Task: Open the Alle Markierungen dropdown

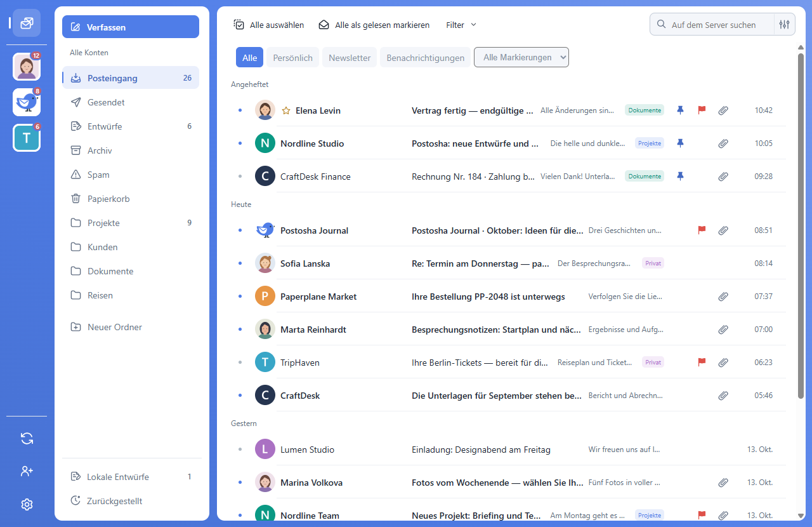Action: point(521,57)
